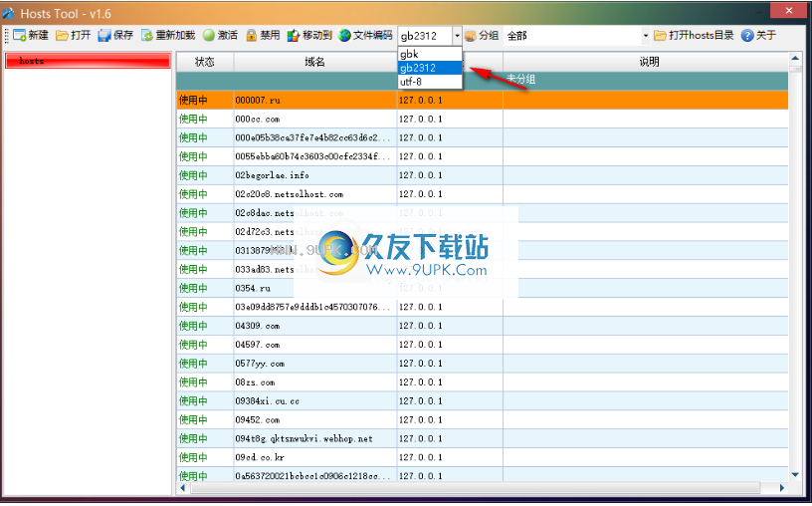Select the 000007.ru row
This screenshot has width=812, height=506.
coord(482,100)
